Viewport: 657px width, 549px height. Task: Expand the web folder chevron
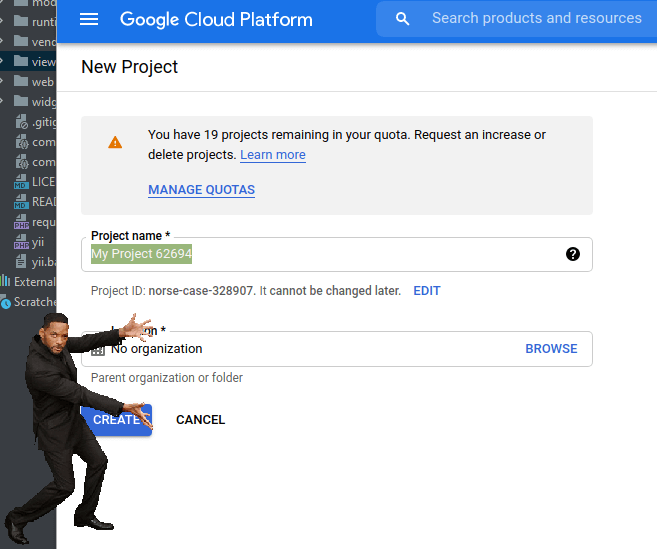pos(2,81)
